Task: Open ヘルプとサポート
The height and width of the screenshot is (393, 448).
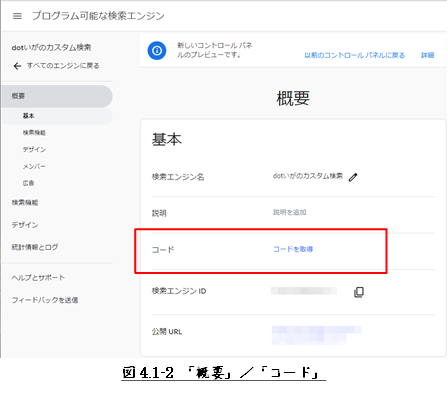Action: (38, 277)
